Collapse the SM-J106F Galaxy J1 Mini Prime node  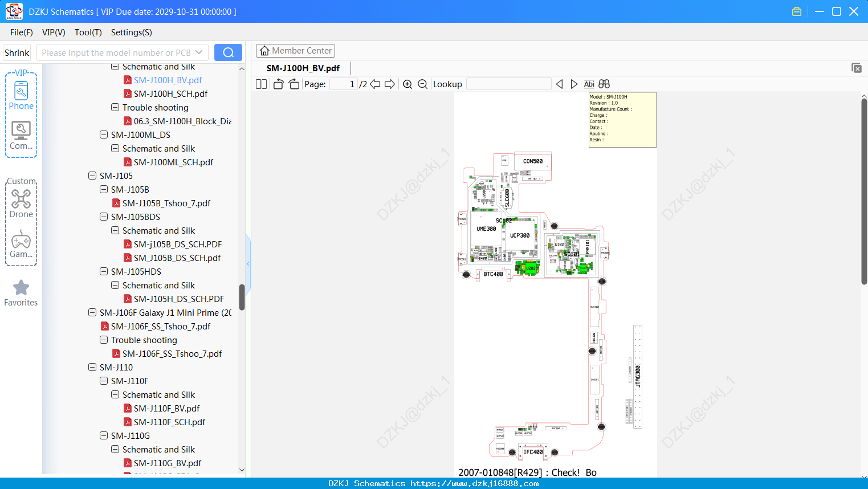92,312
